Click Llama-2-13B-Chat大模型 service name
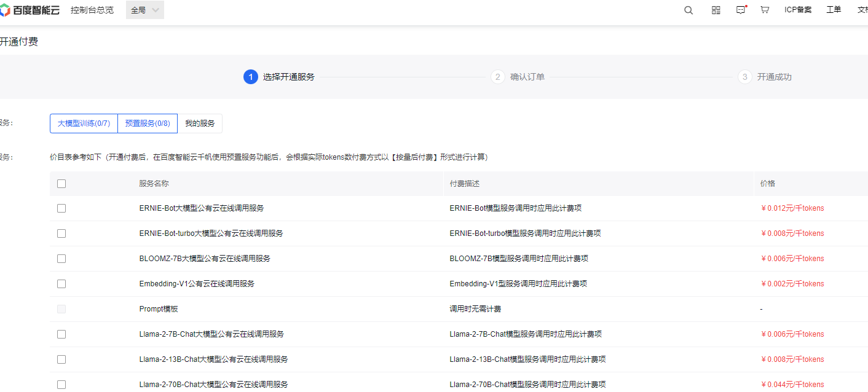Screen dimensions: 868x392 [214, 359]
